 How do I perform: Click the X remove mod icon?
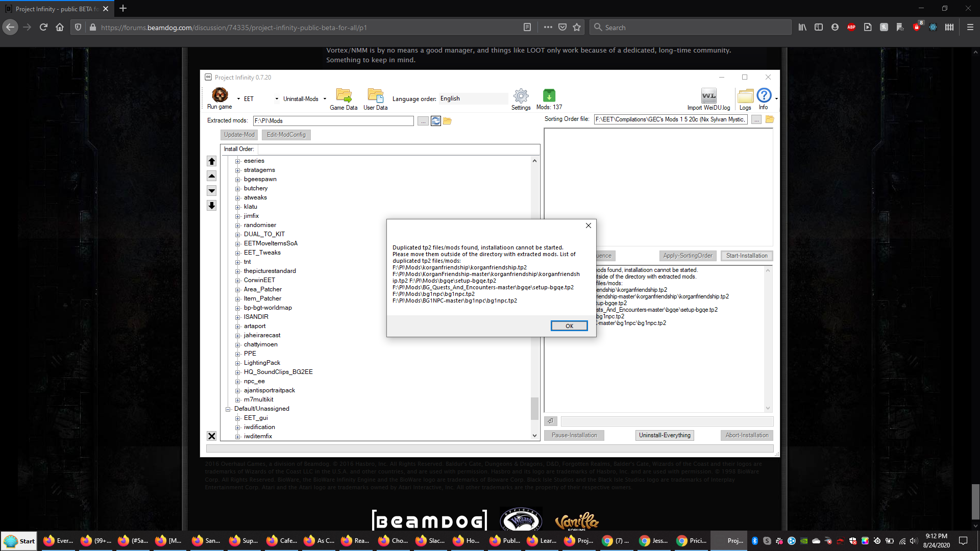212,436
